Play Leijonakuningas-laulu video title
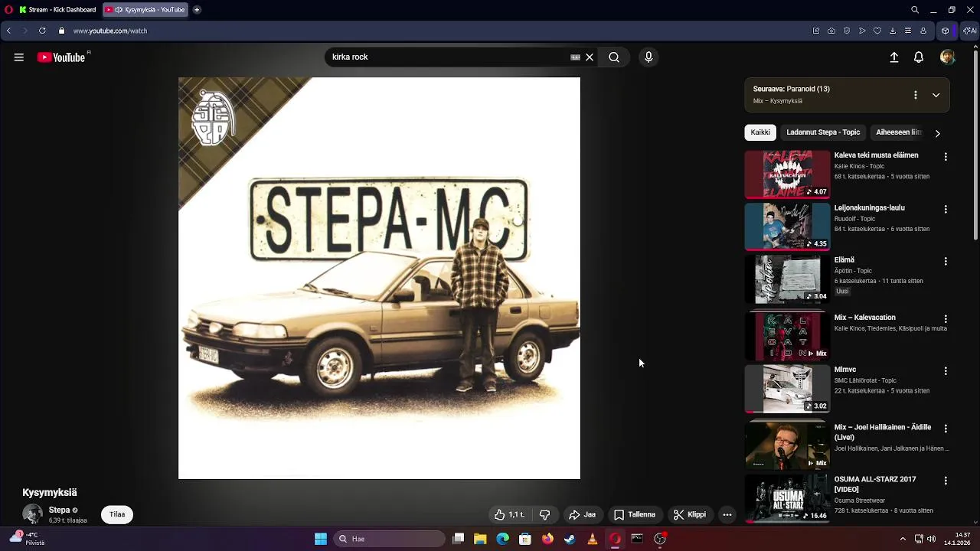The width and height of the screenshot is (980, 551). coord(869,207)
